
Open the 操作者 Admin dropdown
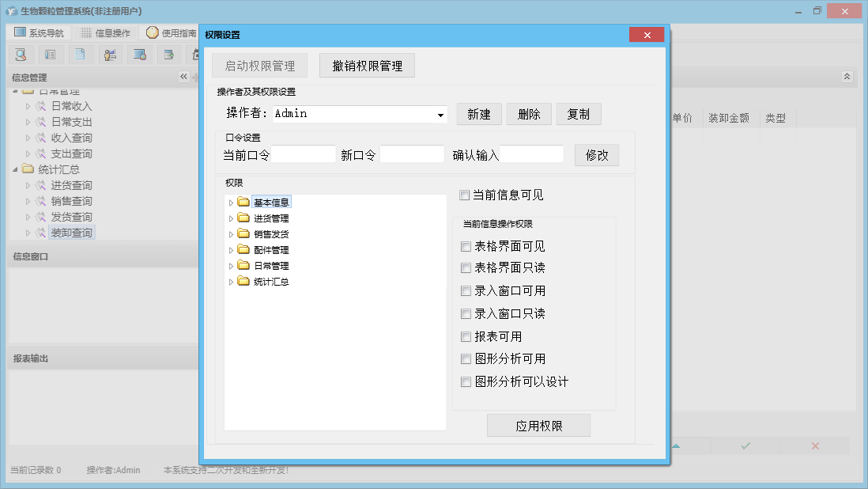440,115
